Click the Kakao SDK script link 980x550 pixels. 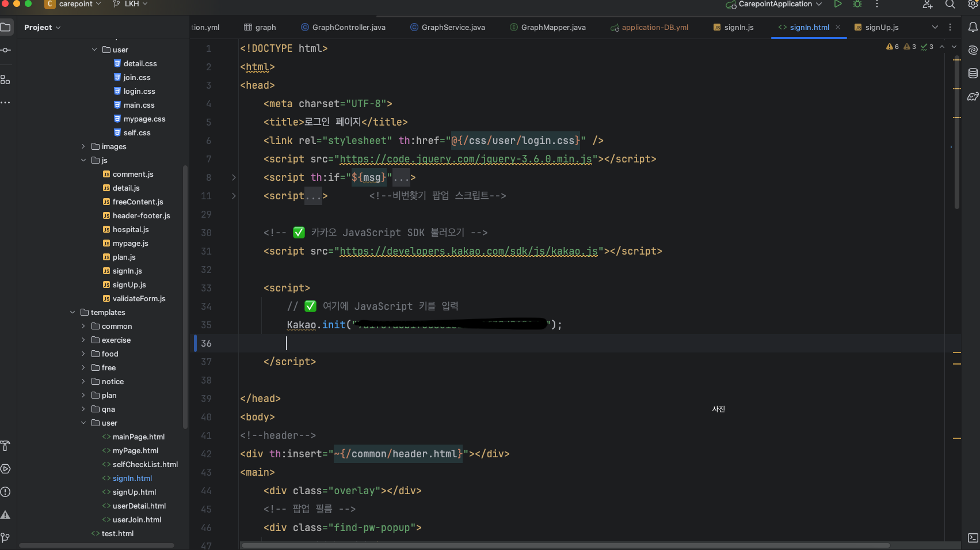(468, 251)
